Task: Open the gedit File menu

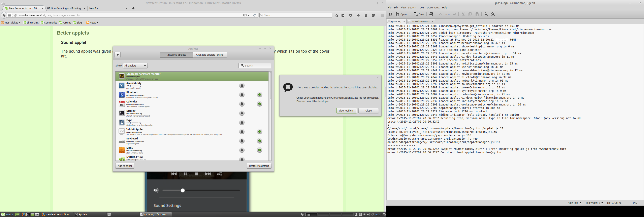Action: click(389, 7)
